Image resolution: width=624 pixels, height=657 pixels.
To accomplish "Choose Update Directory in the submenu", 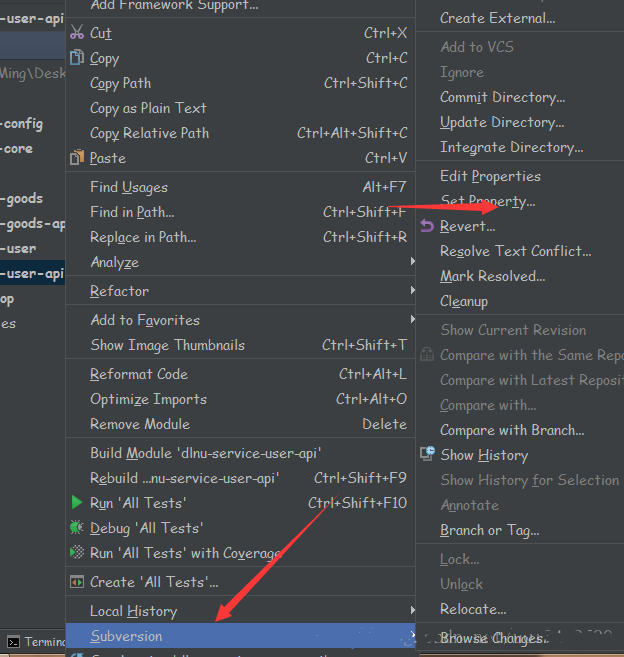I will click(x=502, y=122).
